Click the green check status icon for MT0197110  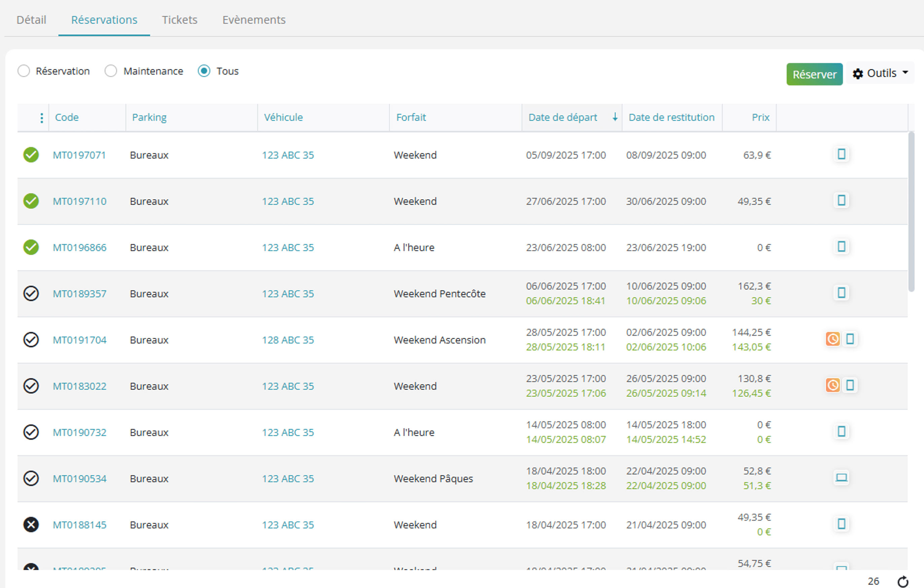coord(31,201)
